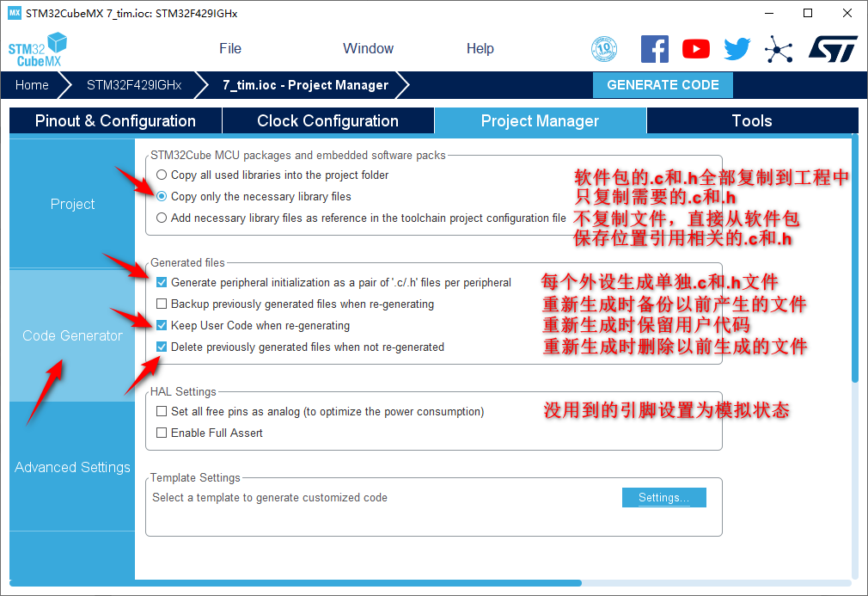Select Copy all used libraries option
This screenshot has width=868, height=596.
(x=162, y=175)
